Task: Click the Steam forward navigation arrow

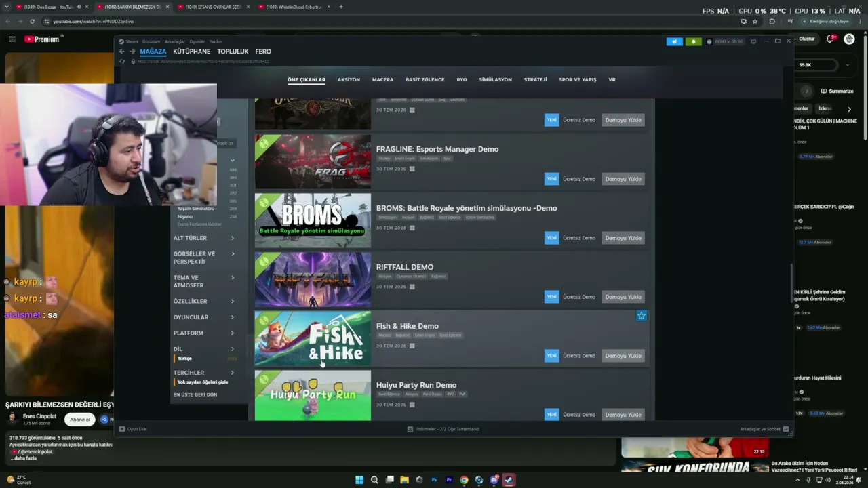Action: pos(132,52)
